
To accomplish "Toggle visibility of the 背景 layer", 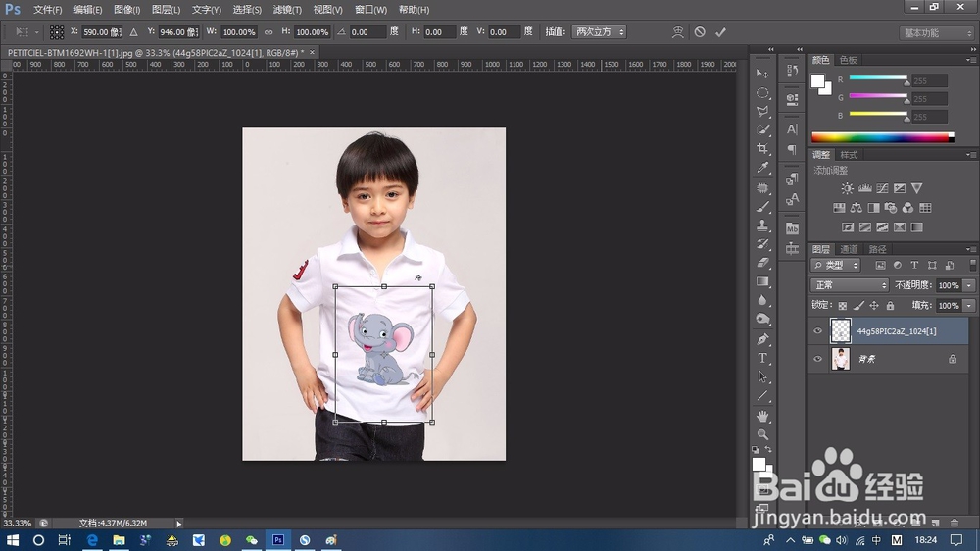I will point(818,360).
